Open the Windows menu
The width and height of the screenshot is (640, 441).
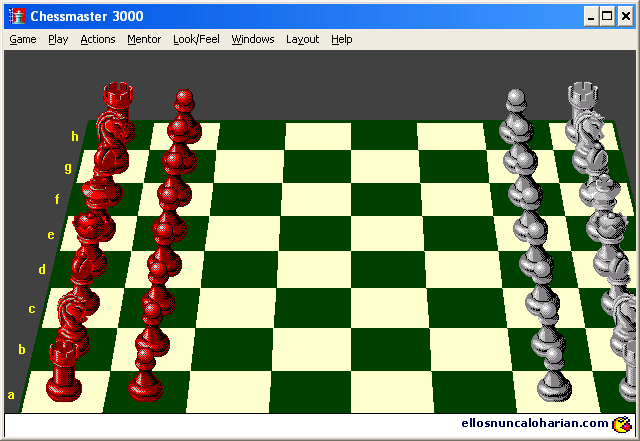(253, 40)
